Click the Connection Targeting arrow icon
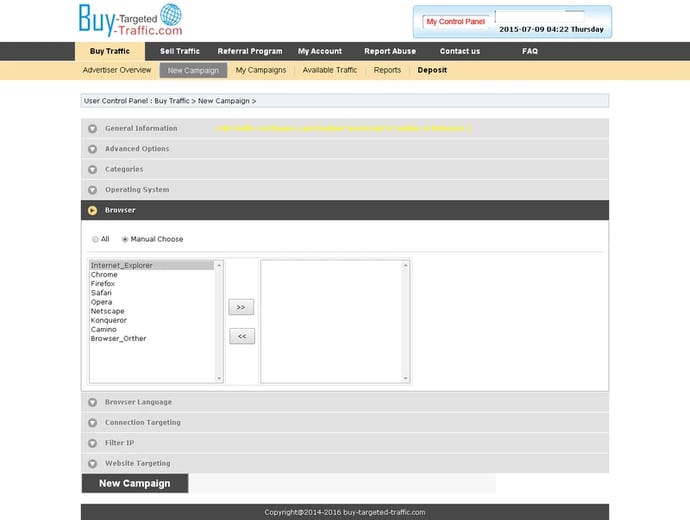 (x=92, y=423)
